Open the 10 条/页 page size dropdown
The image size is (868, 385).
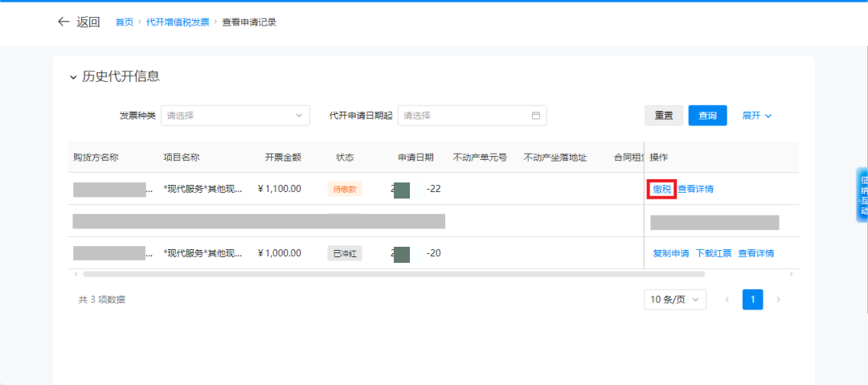click(x=675, y=300)
